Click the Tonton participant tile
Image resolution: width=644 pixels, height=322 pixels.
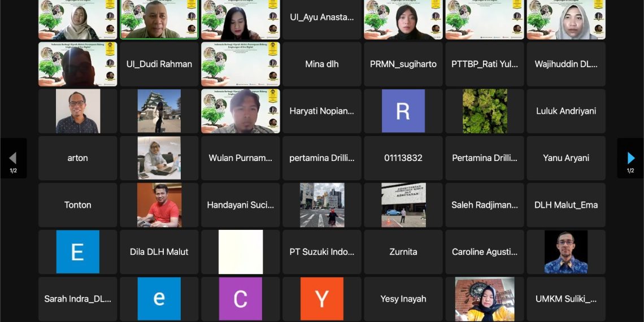(77, 205)
